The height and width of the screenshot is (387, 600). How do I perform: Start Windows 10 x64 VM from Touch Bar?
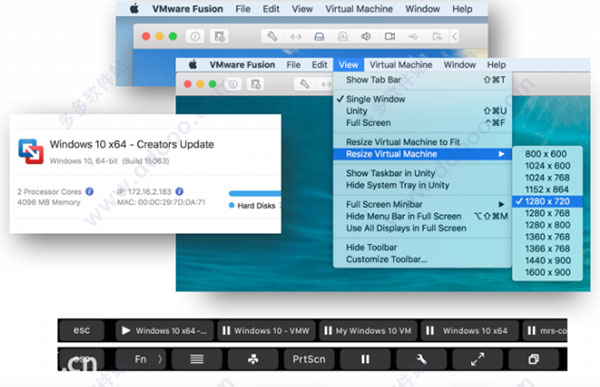(165, 330)
